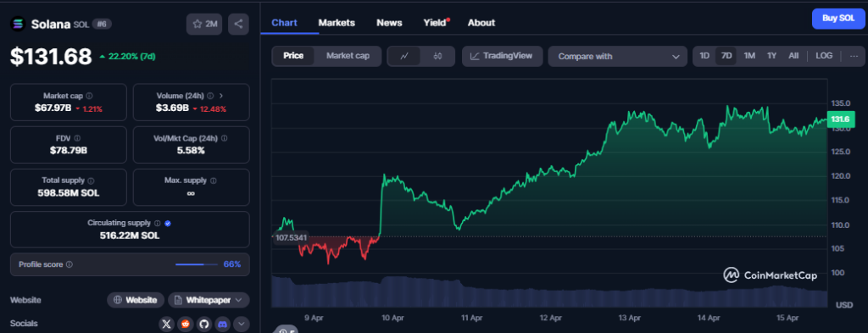Screen dimensions: 868x333
Task: Expand more socials chevron
Action: click(242, 324)
